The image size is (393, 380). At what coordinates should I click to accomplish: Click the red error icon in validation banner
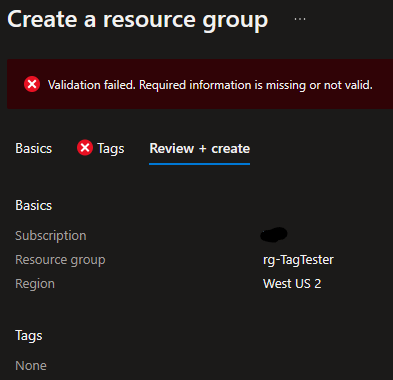[32, 84]
